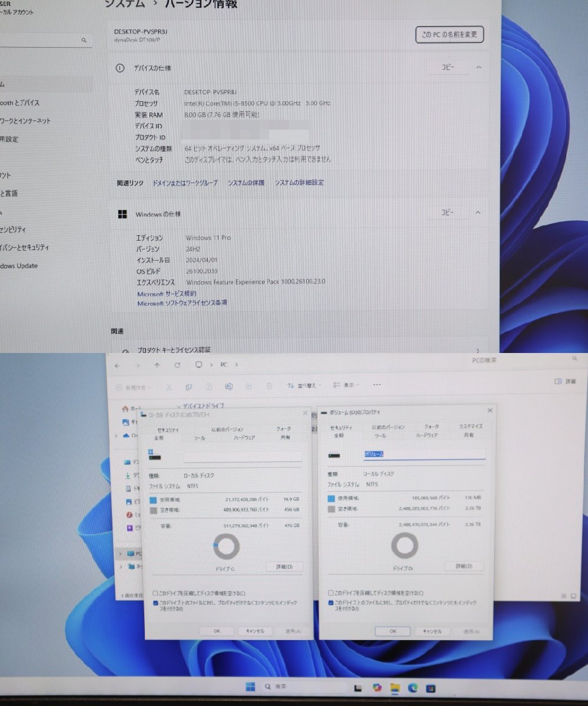Check compress drive option in C: properties
Screen dimensions: 588x706
155,594
